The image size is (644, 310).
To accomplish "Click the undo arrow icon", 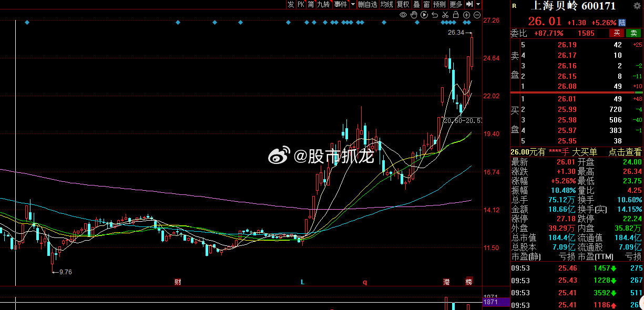I will 435,15.
